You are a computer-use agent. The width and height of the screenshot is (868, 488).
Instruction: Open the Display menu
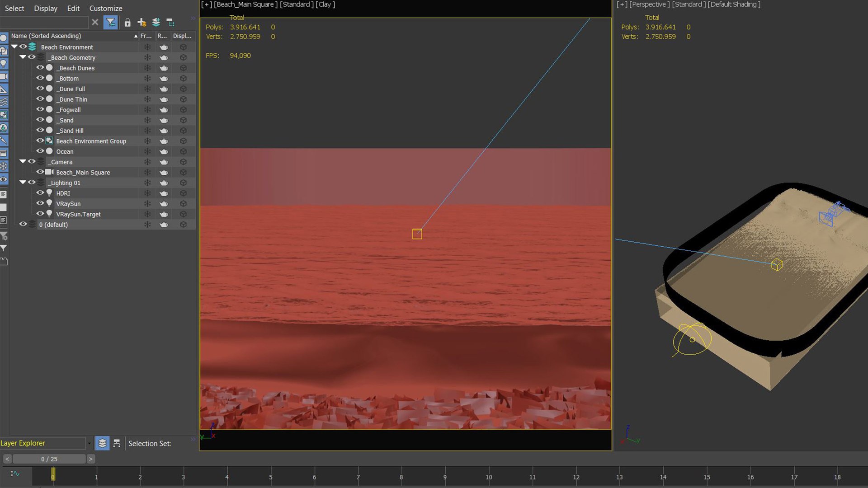tap(46, 8)
